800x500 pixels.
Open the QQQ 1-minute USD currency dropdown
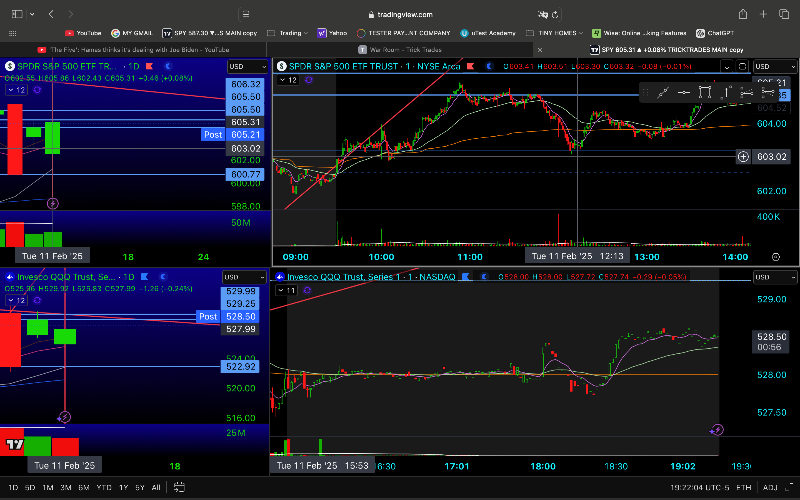click(x=775, y=277)
